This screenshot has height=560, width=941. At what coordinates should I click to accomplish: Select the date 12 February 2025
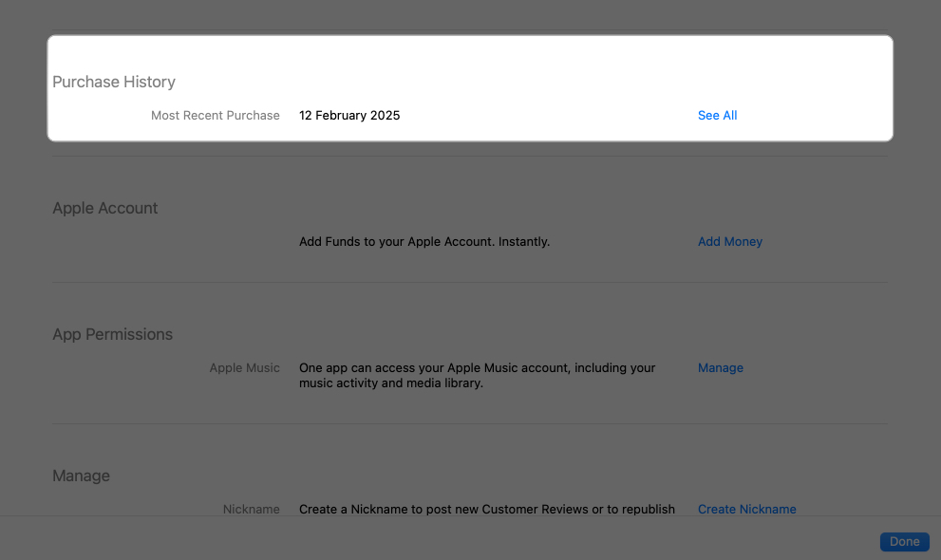coord(349,115)
